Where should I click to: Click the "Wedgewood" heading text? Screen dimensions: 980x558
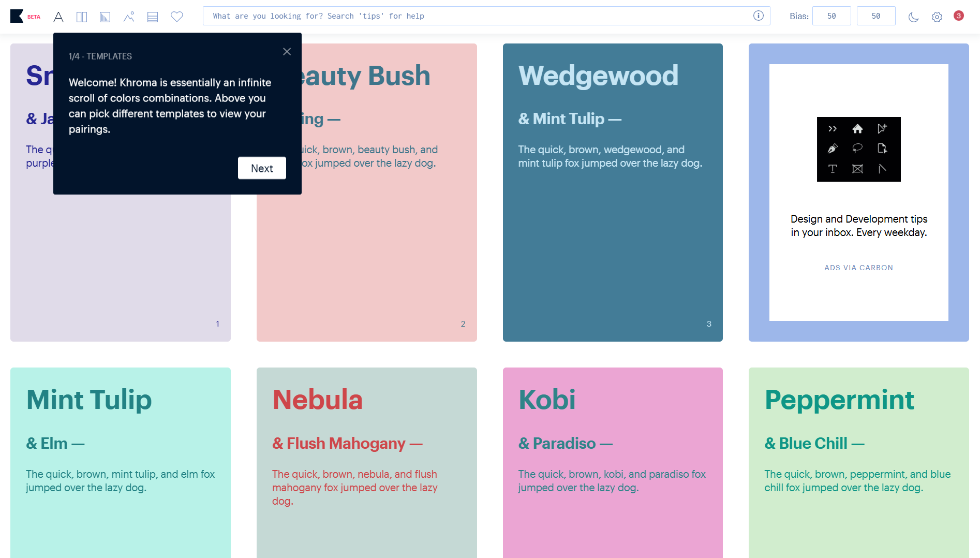[598, 76]
